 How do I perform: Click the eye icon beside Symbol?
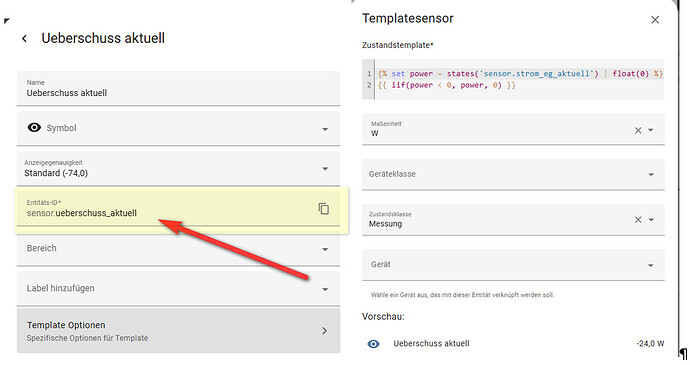(34, 128)
